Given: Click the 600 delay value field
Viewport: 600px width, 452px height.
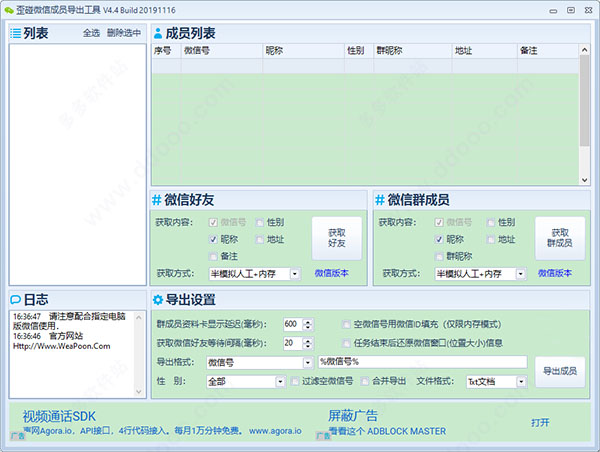Looking at the screenshot, I should pyautogui.click(x=293, y=325).
